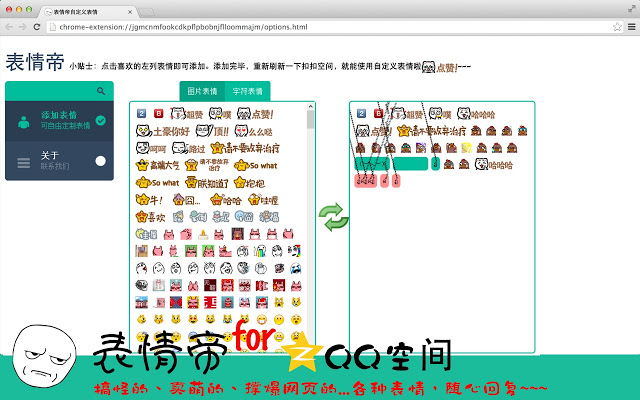Add the 呵呵 cat sticker
This screenshot has width=640, height=400.
pos(151,148)
